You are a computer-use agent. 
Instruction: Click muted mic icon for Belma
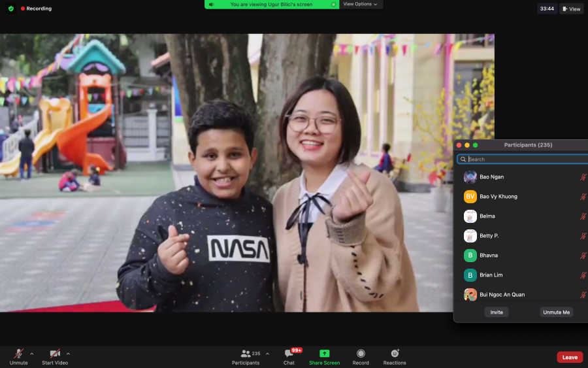tap(583, 216)
